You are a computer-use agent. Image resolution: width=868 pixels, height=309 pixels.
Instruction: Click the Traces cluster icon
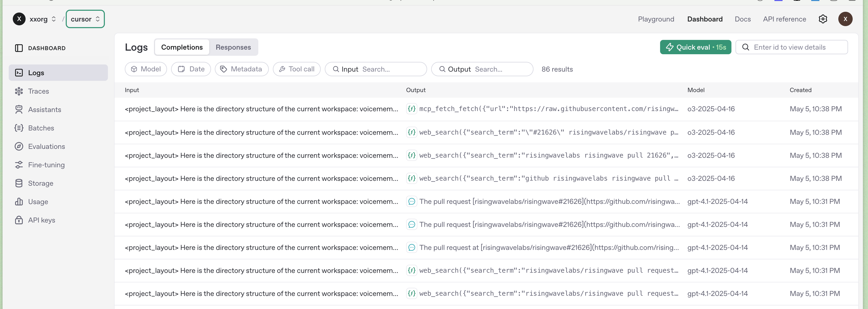pyautogui.click(x=19, y=91)
